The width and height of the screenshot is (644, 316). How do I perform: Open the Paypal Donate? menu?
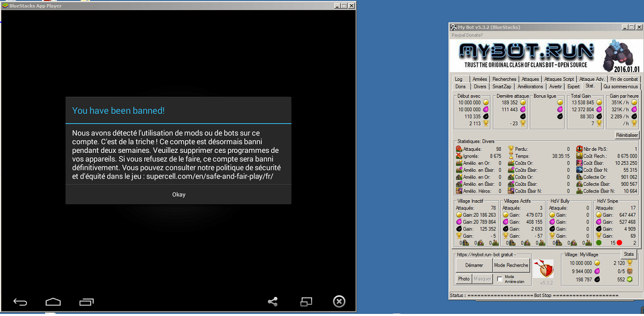(467, 35)
